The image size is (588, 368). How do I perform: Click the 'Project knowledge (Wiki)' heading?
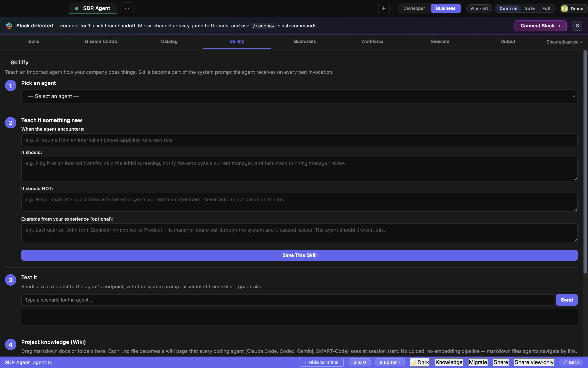click(x=53, y=342)
